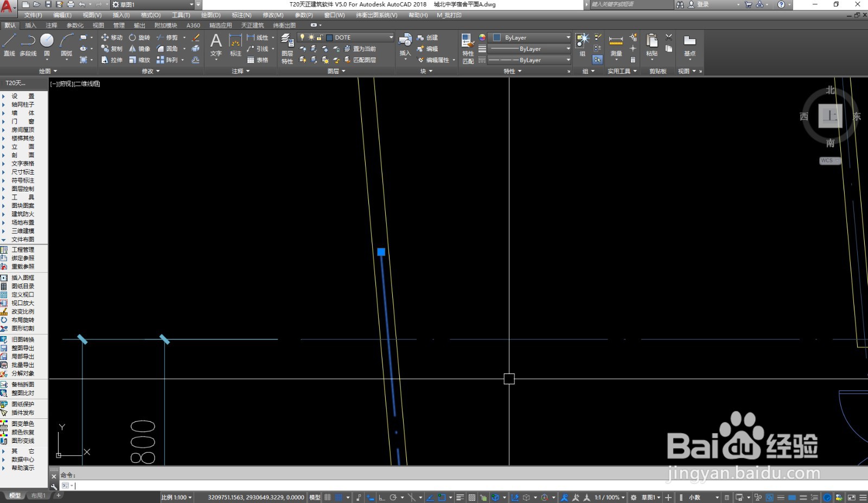This screenshot has height=503, width=868.
Task: Switch to the 注释 ribbon tab
Action: [x=52, y=25]
